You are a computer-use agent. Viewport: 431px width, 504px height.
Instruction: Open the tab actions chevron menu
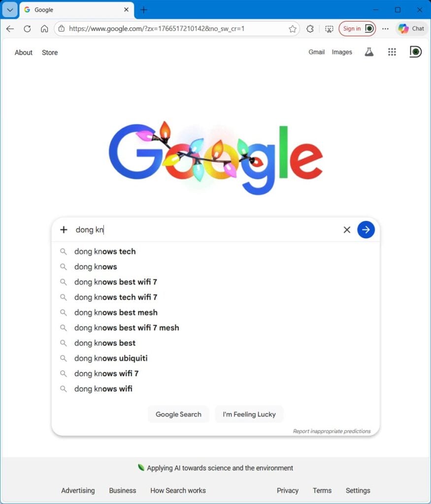click(9, 9)
